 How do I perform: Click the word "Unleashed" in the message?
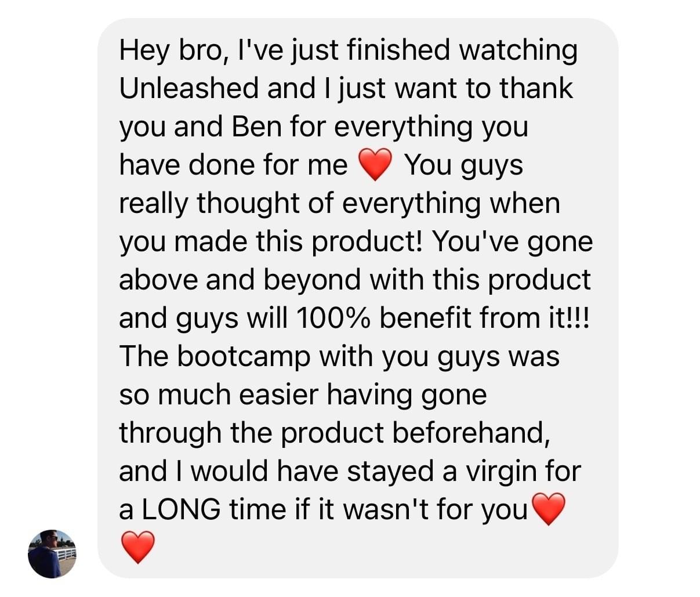click(x=189, y=88)
